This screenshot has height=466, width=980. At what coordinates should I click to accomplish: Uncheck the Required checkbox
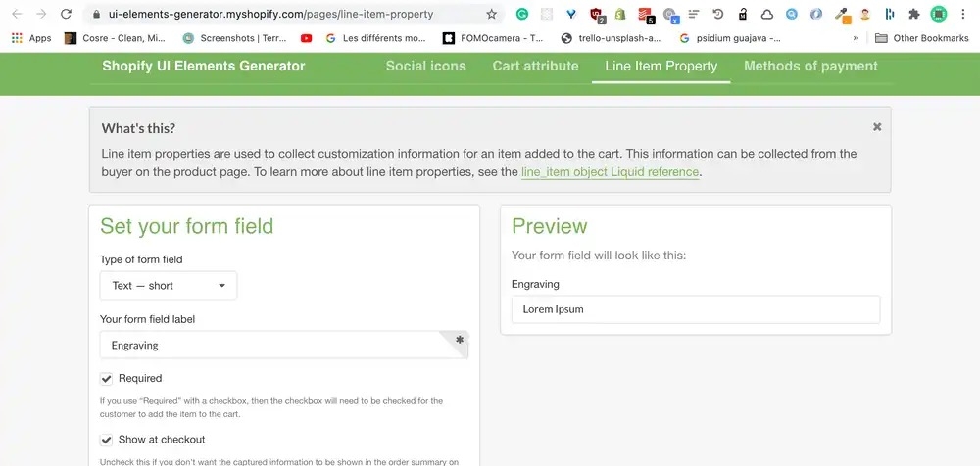(x=107, y=379)
